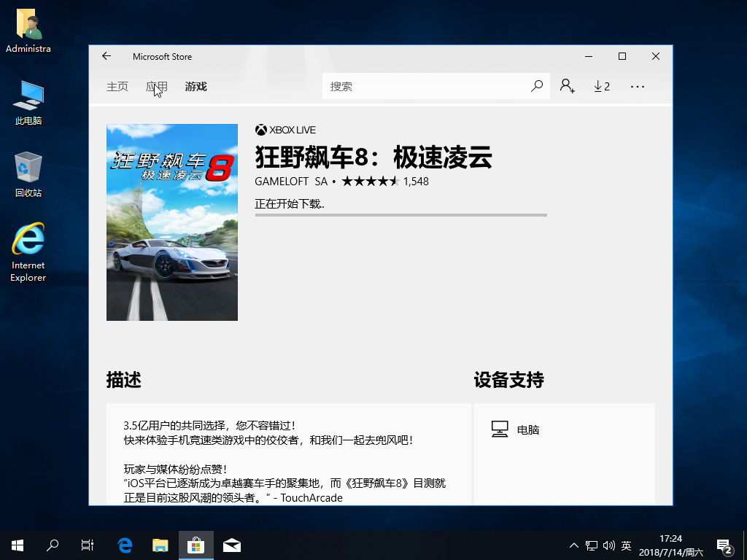747x560 pixels.
Task: Click the GAMELOFT SA publisher link
Action: click(x=291, y=182)
